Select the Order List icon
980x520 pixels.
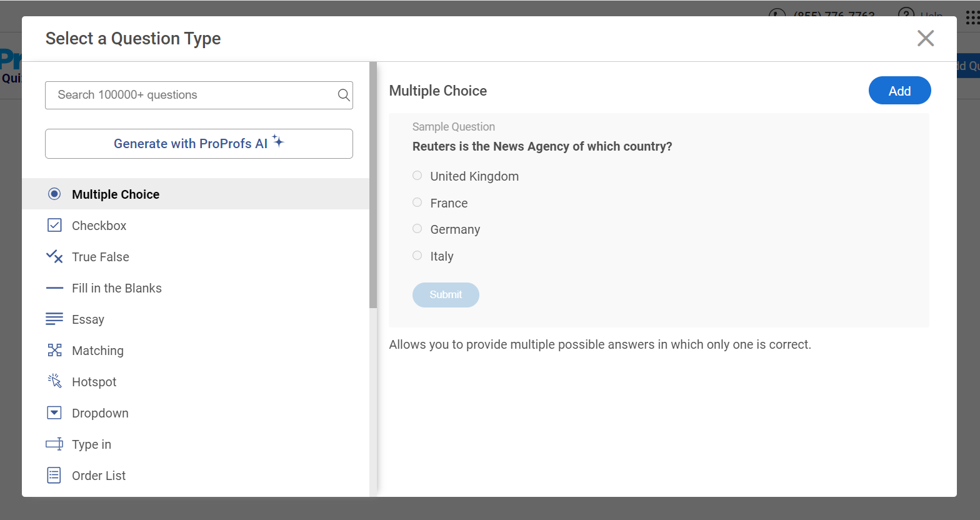(x=54, y=475)
